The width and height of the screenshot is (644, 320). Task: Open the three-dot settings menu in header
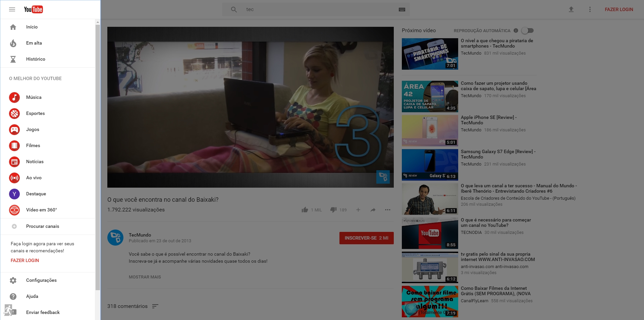click(590, 9)
